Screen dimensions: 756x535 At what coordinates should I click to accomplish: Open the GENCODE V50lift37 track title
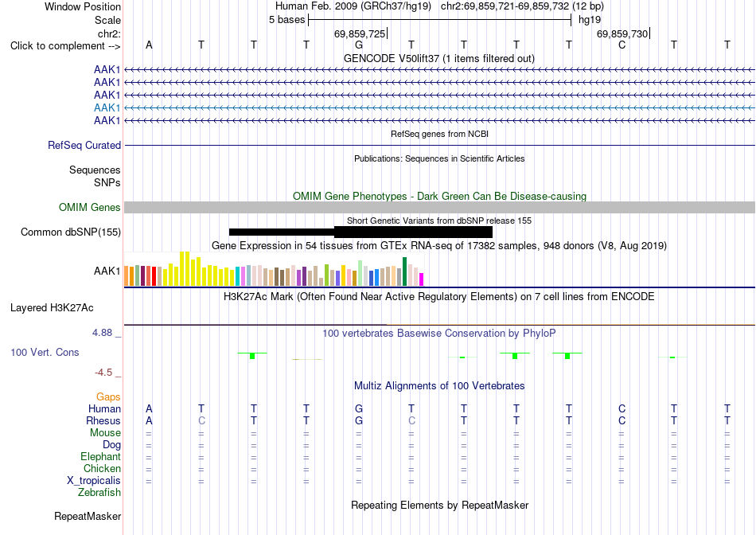[x=439, y=58]
